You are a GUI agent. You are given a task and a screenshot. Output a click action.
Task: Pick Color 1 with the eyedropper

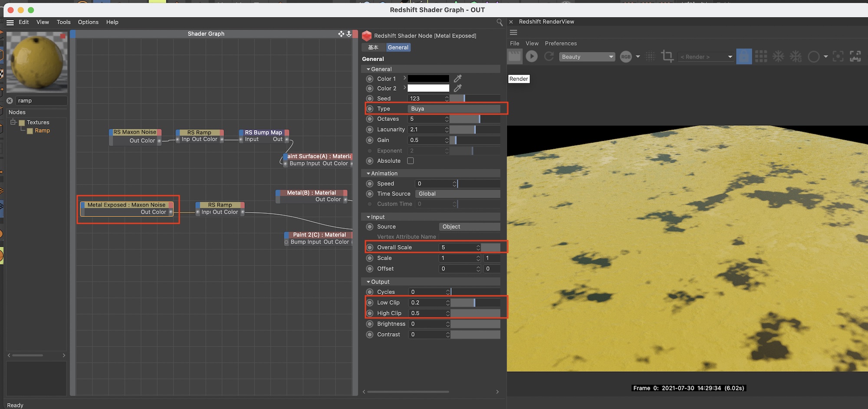click(457, 79)
